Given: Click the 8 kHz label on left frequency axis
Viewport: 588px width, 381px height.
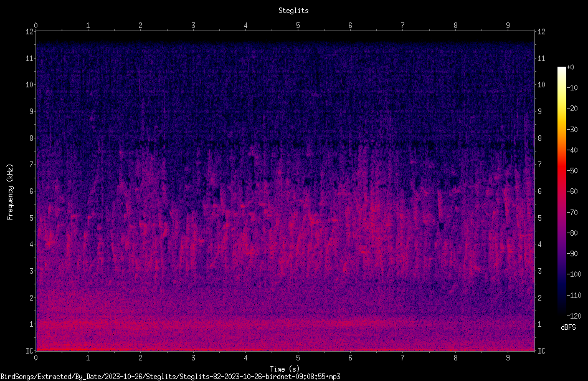Looking at the screenshot, I should pyautogui.click(x=32, y=138).
